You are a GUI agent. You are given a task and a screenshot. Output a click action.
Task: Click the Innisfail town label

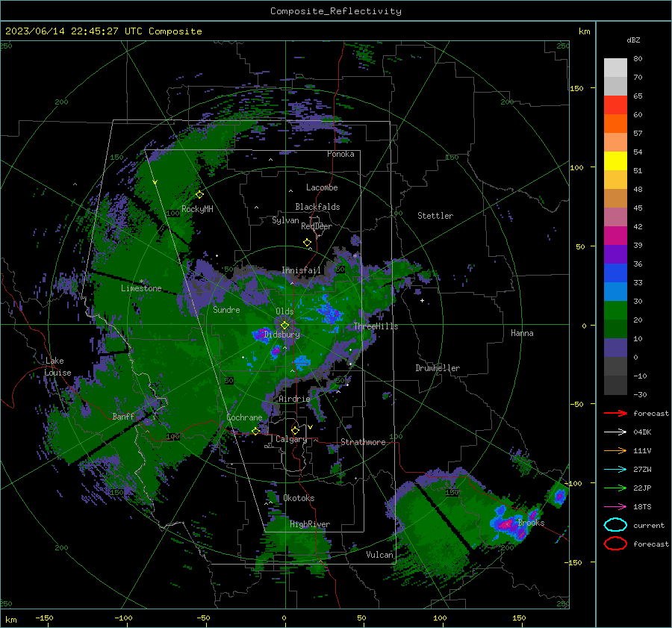pyautogui.click(x=301, y=270)
